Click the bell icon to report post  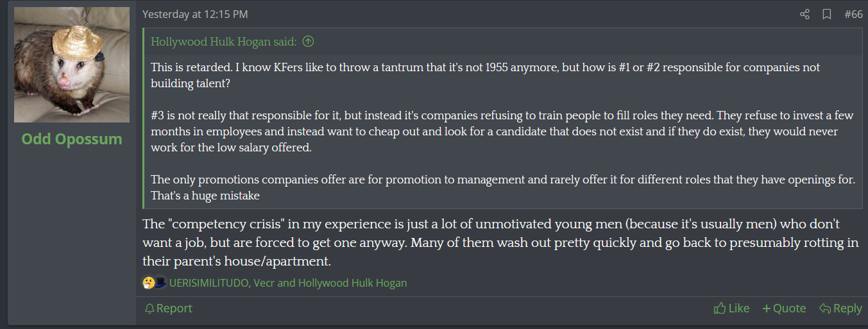[149, 308]
